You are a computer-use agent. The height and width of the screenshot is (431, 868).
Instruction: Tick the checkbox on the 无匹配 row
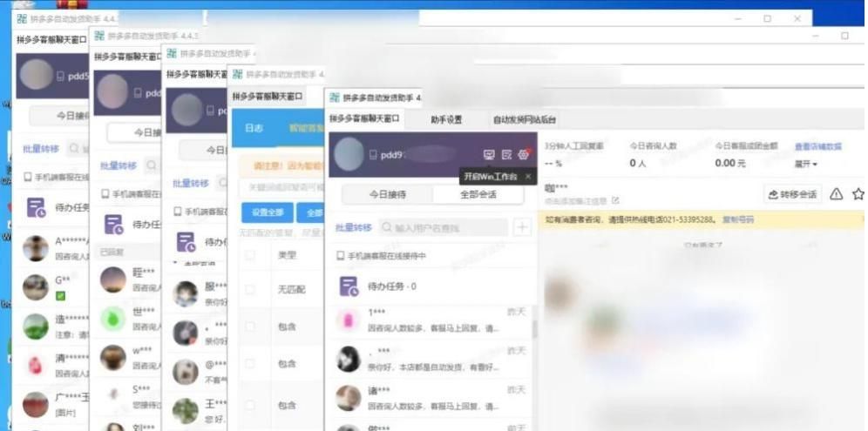[x=250, y=290]
